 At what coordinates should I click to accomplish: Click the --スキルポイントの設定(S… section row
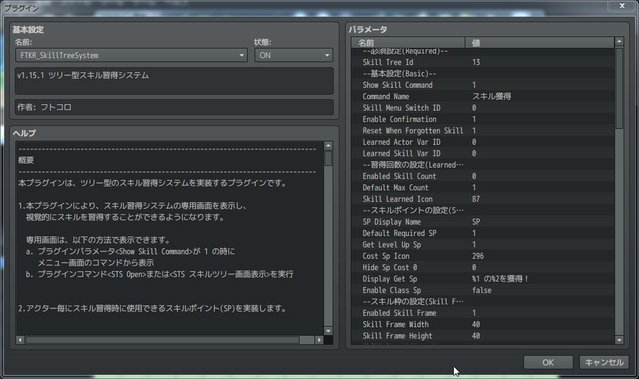click(x=483, y=211)
